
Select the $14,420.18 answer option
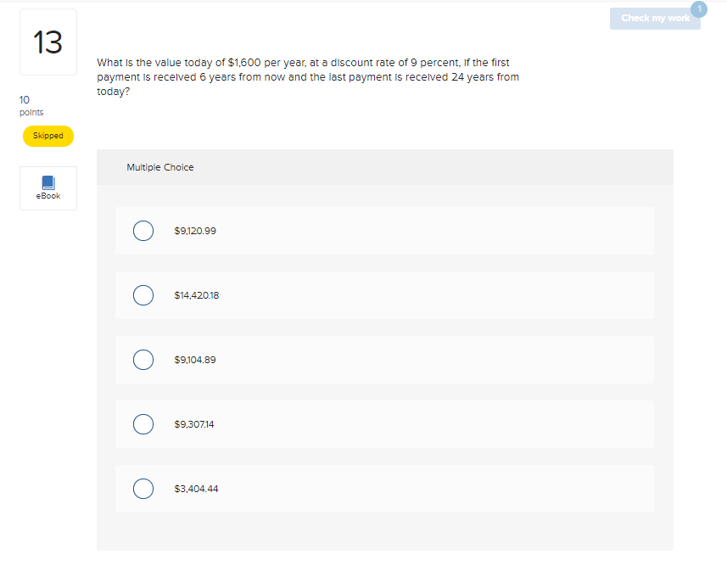pyautogui.click(x=143, y=294)
